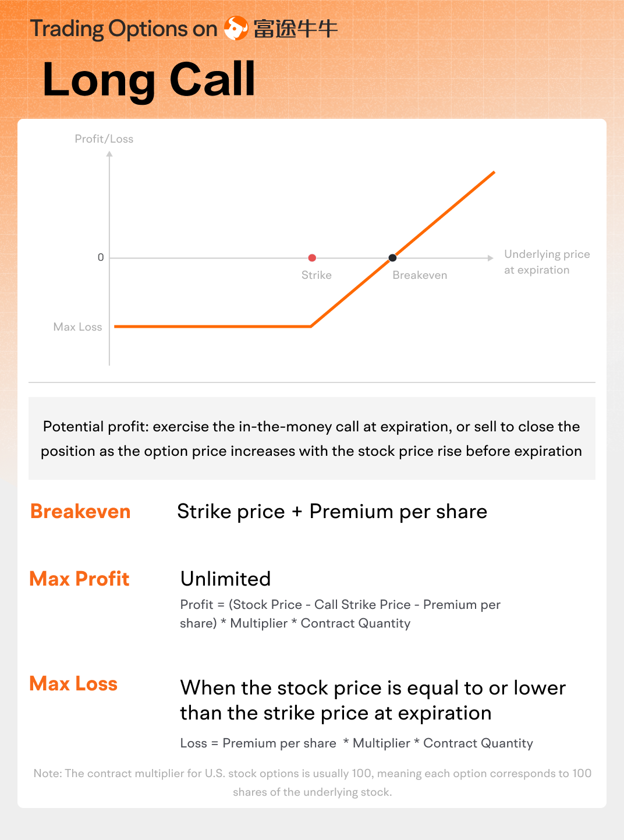
Task: Click the red Strike dot on the chart
Action: [x=312, y=258]
